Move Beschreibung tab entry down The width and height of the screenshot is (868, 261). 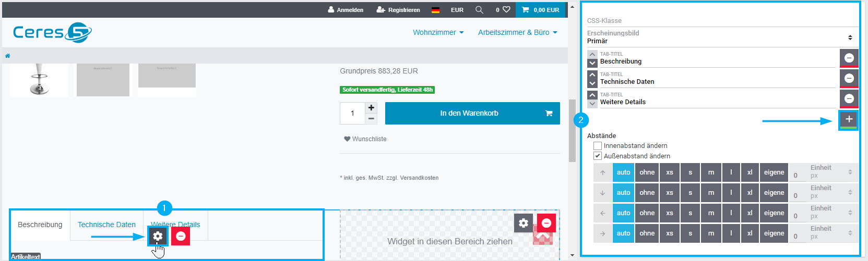[592, 63]
